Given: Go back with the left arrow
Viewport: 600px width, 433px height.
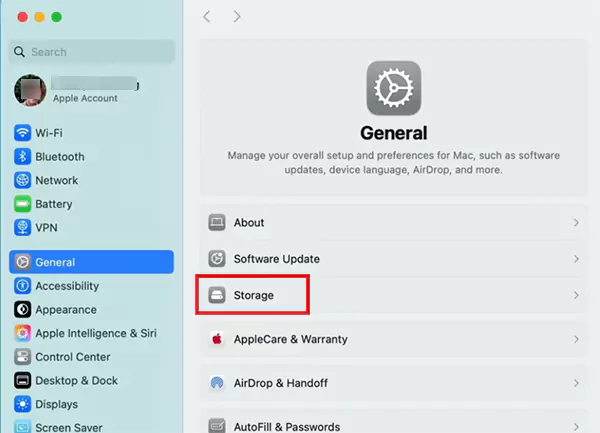Looking at the screenshot, I should [207, 17].
